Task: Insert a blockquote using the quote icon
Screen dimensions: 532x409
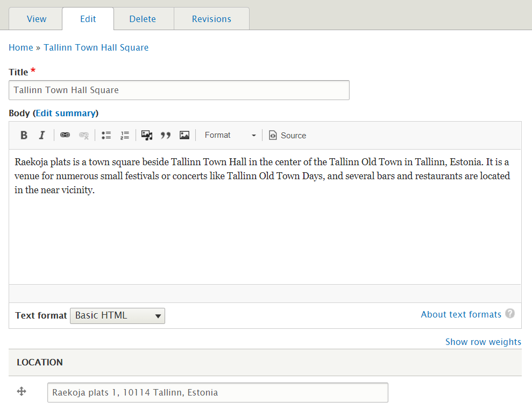Action: coord(166,135)
